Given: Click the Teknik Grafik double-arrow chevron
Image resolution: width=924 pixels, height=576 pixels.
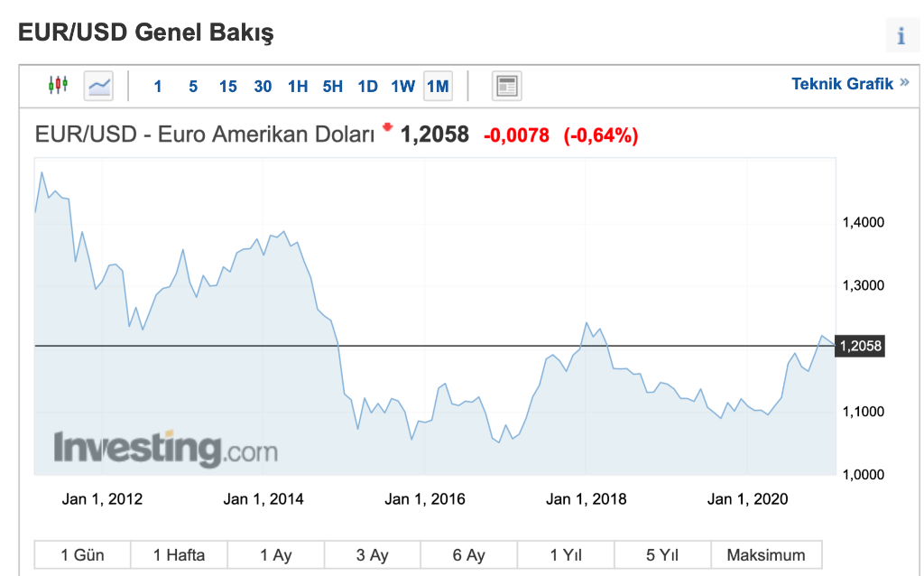Looking at the screenshot, I should 904,83.
